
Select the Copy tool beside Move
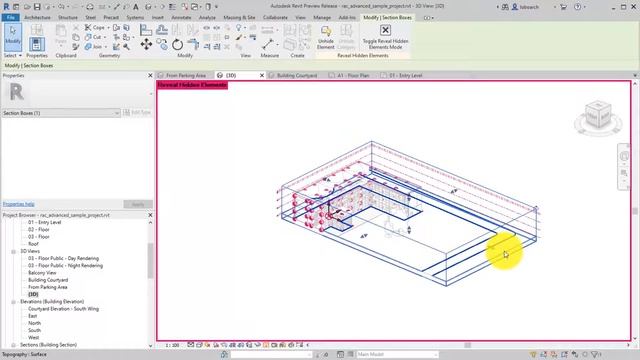point(162,44)
